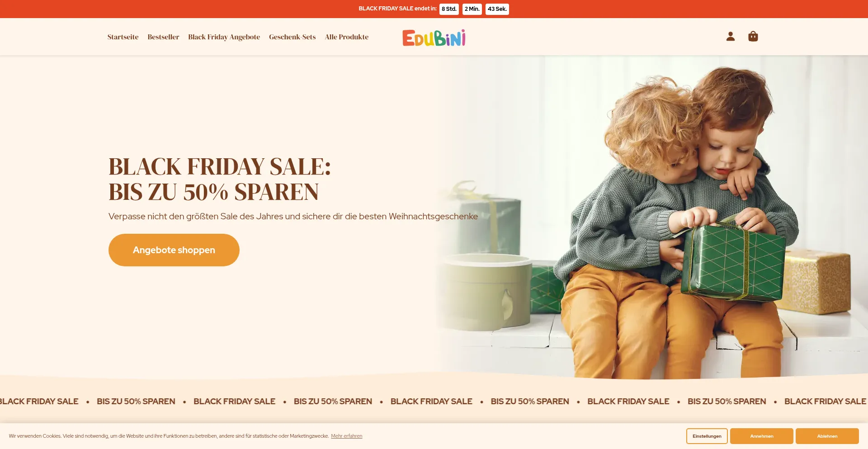The width and height of the screenshot is (868, 449).
Task: Click the minutes countdown box
Action: [x=472, y=9]
